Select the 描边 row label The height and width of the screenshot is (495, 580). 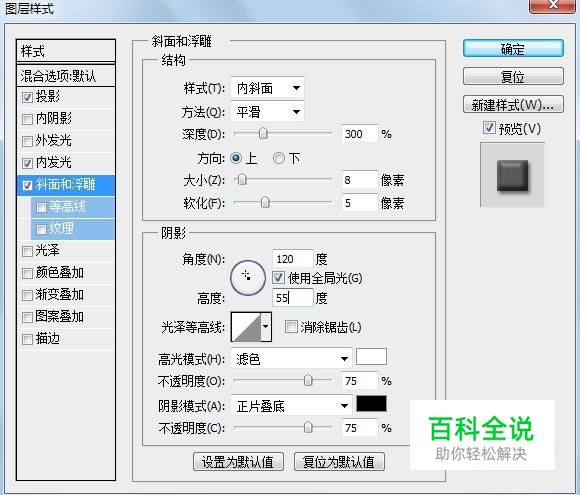47,339
